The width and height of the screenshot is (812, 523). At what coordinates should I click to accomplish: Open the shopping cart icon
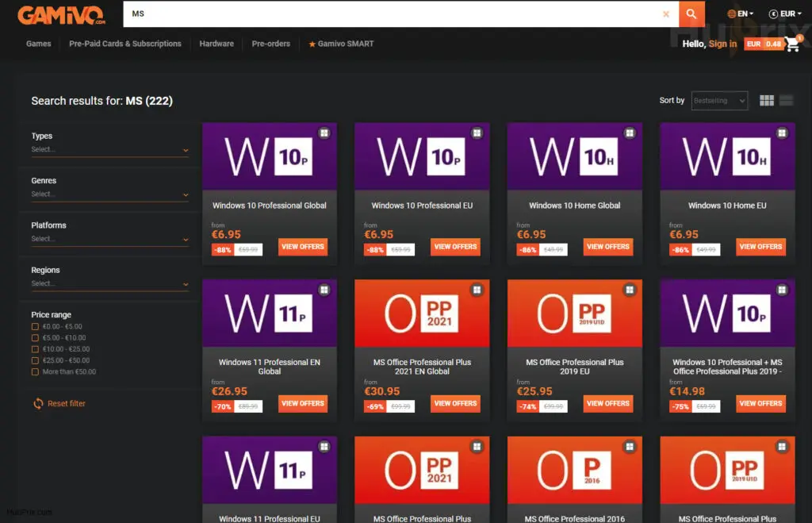coord(792,44)
